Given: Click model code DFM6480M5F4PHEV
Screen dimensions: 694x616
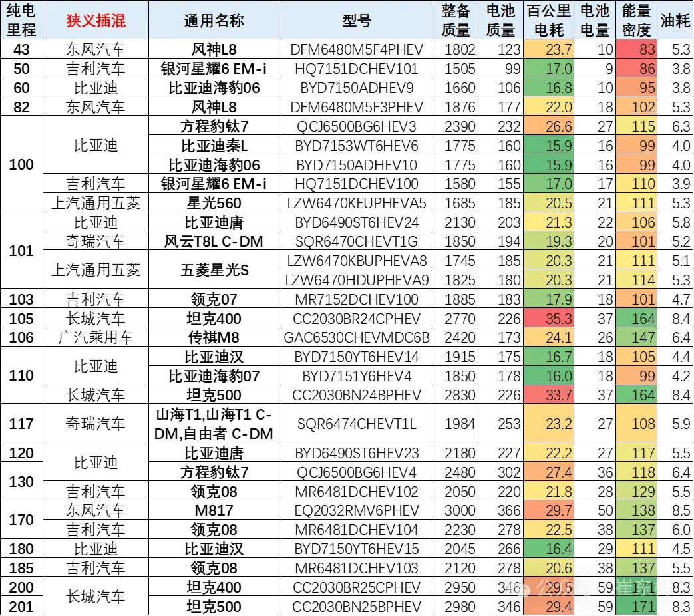Looking at the screenshot, I should pyautogui.click(x=357, y=49).
